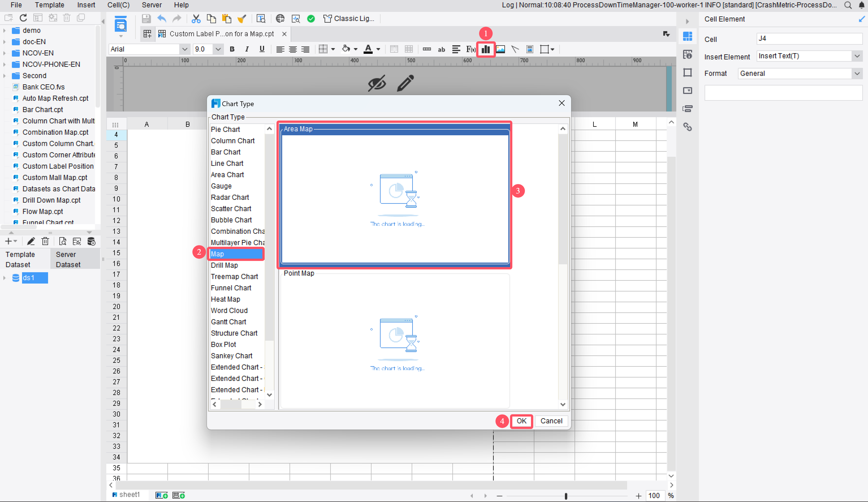Click the edit dataset pencil icon

pyautogui.click(x=31, y=241)
